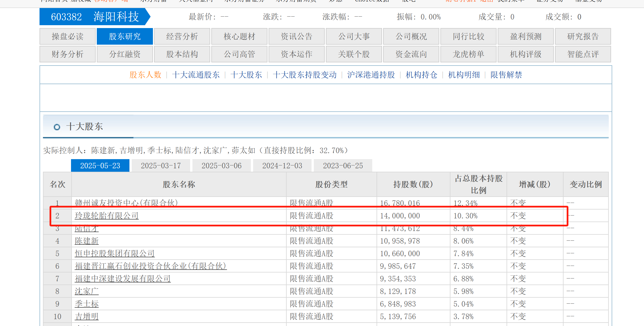Open the 智能点评 tab
Screen dimensions: 644x326
click(x=583, y=54)
